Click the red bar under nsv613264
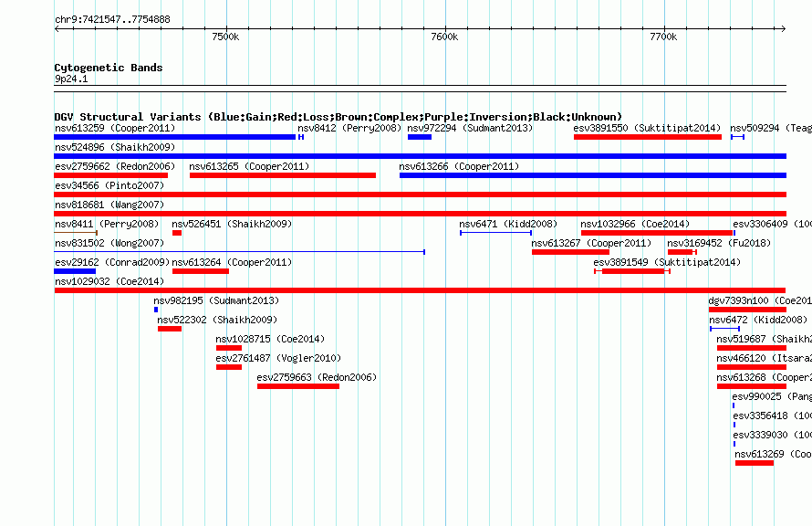Viewport: 812px width, 526px height. (x=201, y=271)
